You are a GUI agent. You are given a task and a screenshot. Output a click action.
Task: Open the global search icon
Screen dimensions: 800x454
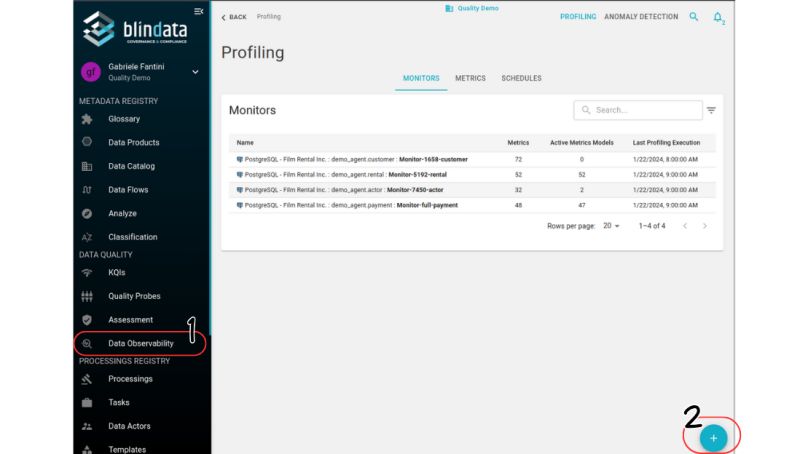693,16
